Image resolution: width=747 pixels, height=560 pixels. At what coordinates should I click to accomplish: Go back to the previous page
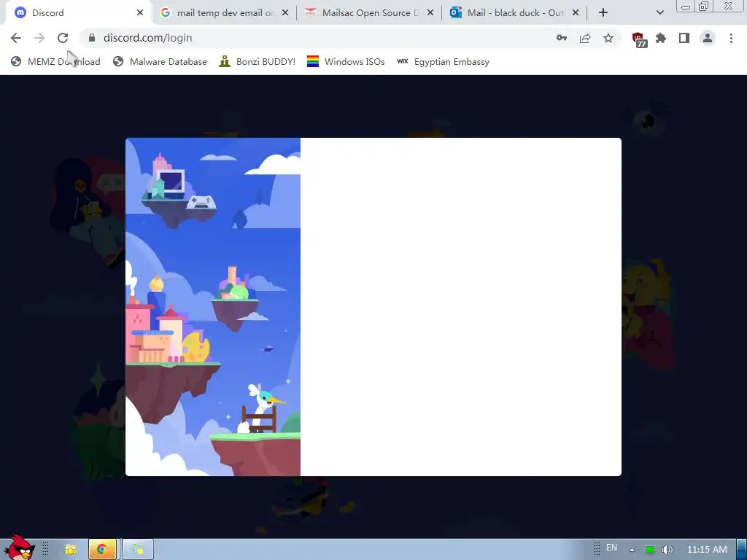[16, 38]
